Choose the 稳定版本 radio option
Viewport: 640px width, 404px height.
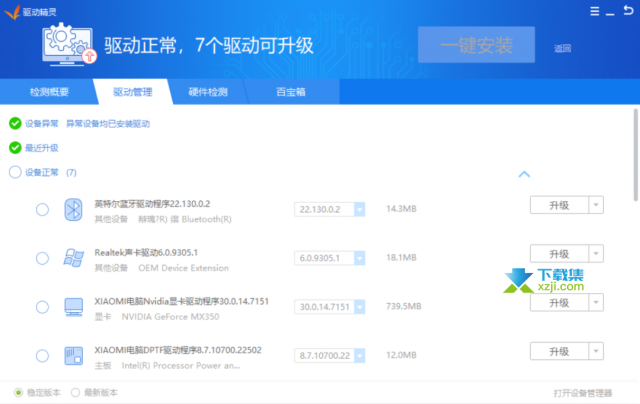(x=18, y=393)
